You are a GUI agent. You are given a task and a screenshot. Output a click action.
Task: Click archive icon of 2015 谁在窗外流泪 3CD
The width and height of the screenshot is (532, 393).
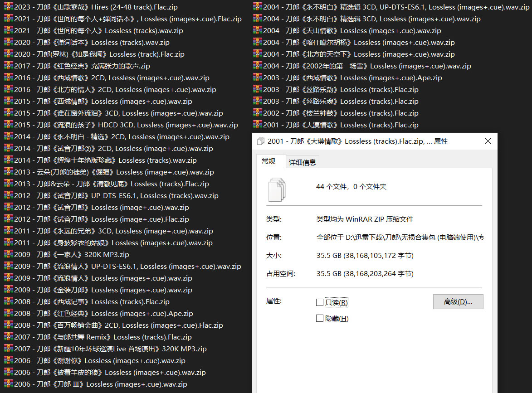(9, 113)
